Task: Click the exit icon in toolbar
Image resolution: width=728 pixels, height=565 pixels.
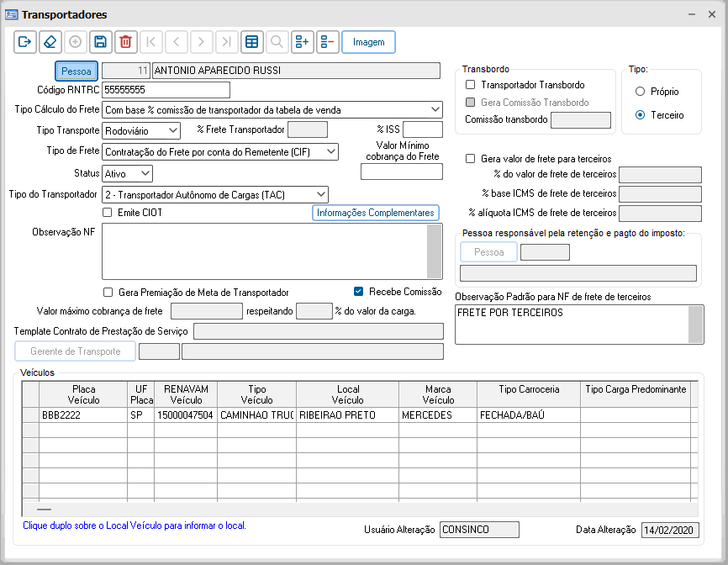Action: (x=25, y=42)
